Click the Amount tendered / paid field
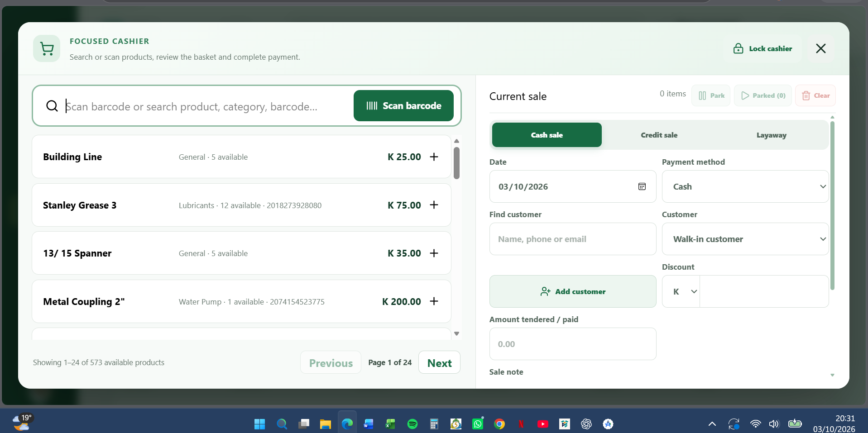Viewport: 868px width, 433px height. (x=573, y=344)
